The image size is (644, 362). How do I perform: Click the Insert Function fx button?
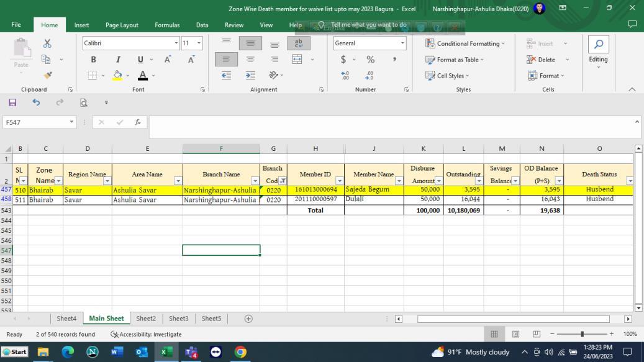pyautogui.click(x=138, y=122)
